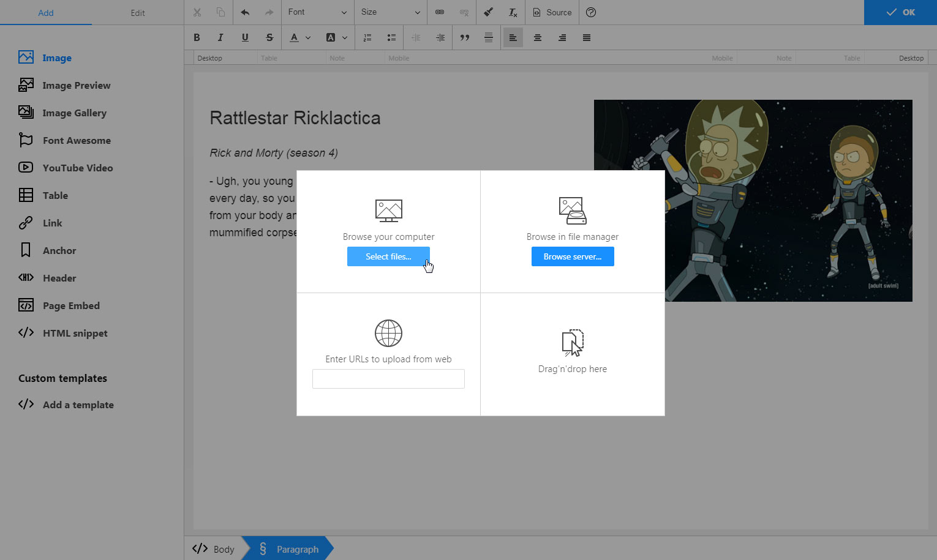Image resolution: width=937 pixels, height=560 pixels.
Task: Justify the text
Action: pos(587,37)
